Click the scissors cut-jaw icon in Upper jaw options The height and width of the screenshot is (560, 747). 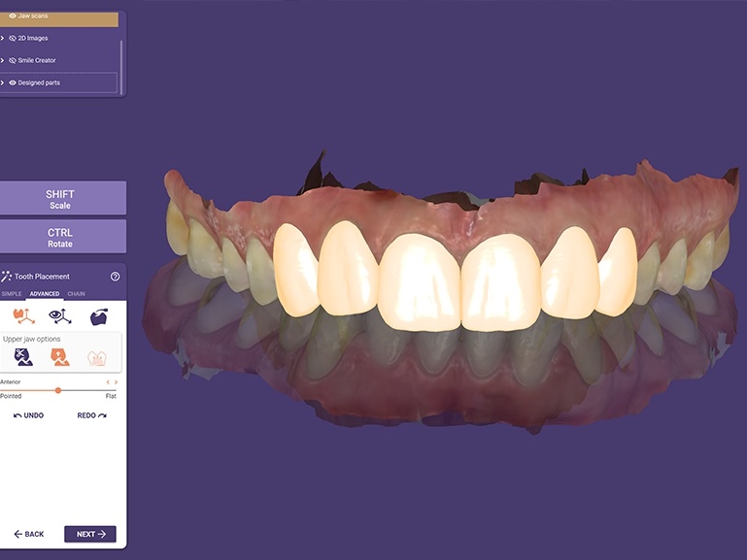tap(23, 357)
